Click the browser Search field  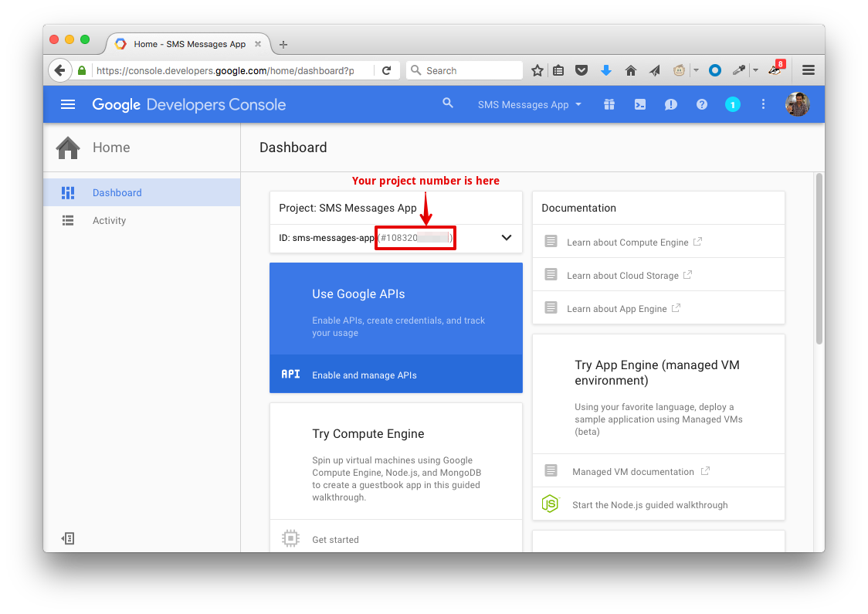tap(464, 70)
